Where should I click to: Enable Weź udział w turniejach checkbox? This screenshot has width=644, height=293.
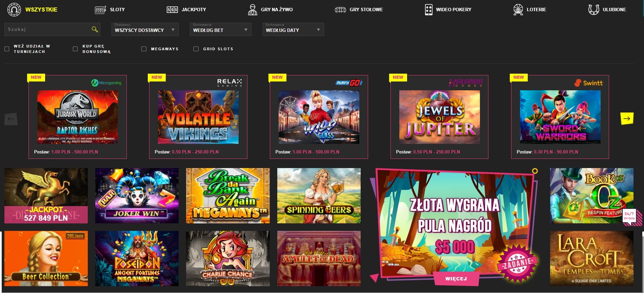tap(7, 49)
